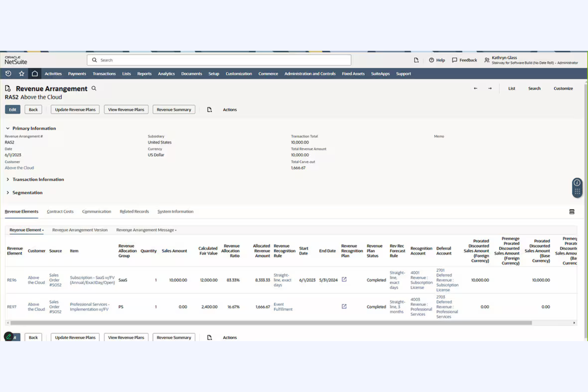Click the star shortcuts icon
The image size is (588, 392).
pos(21,73)
